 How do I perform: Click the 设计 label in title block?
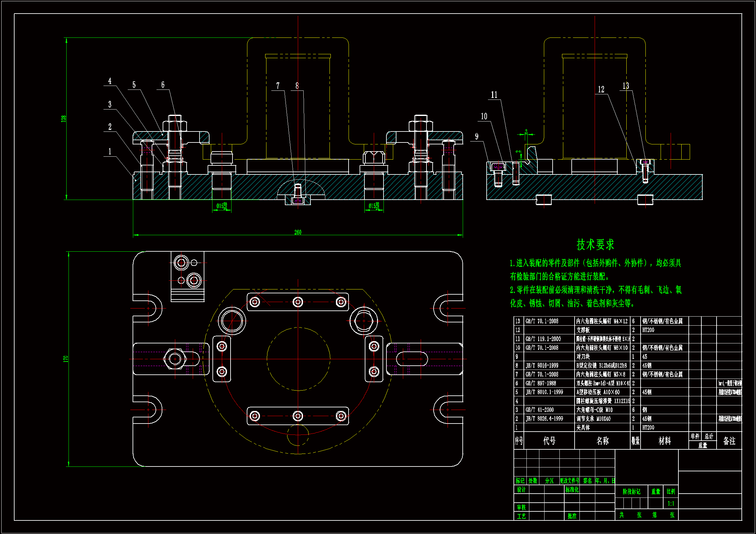[x=521, y=490]
